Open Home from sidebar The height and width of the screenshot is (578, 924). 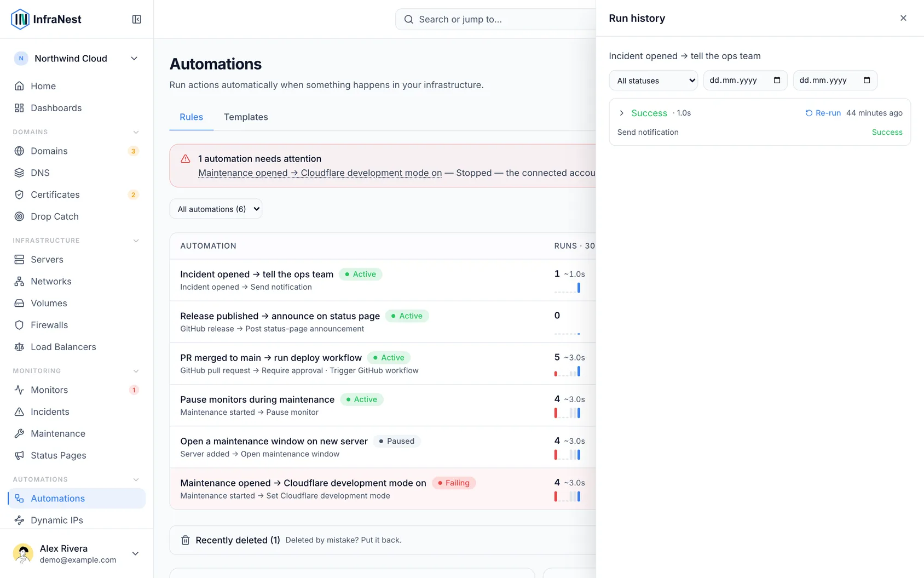click(77, 86)
